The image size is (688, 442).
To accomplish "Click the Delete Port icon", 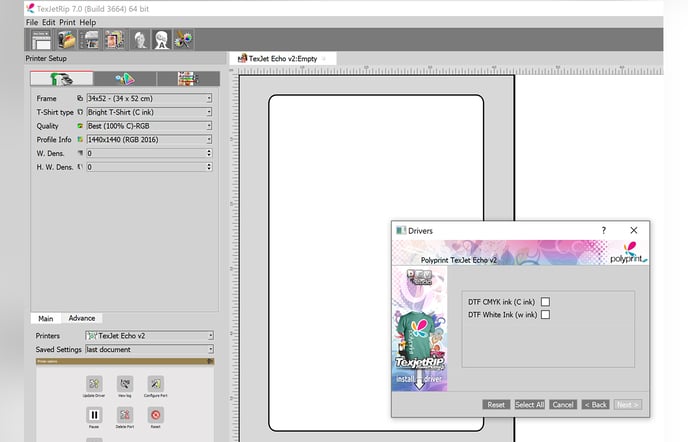I will [x=125, y=415].
